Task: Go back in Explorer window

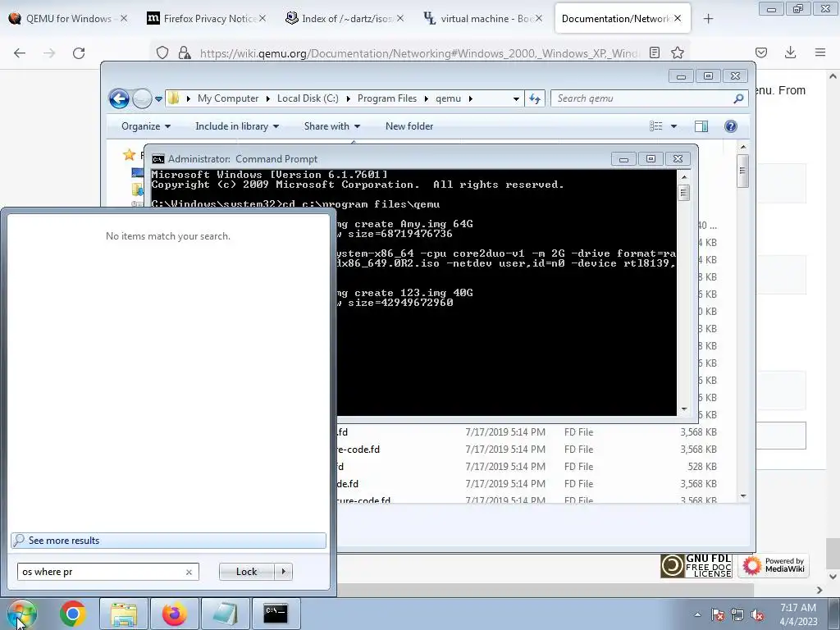Action: tap(119, 98)
